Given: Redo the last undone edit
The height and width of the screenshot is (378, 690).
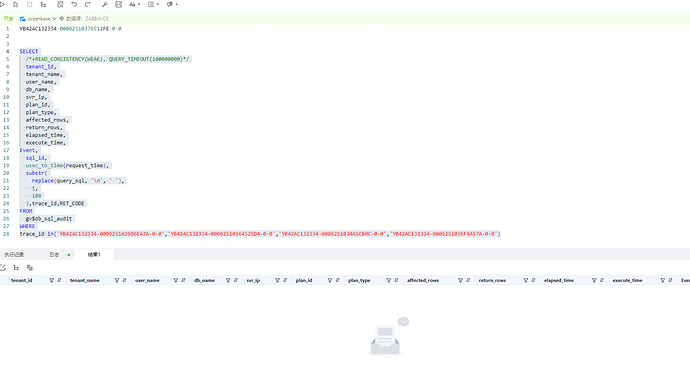Looking at the screenshot, I should pos(88,4).
